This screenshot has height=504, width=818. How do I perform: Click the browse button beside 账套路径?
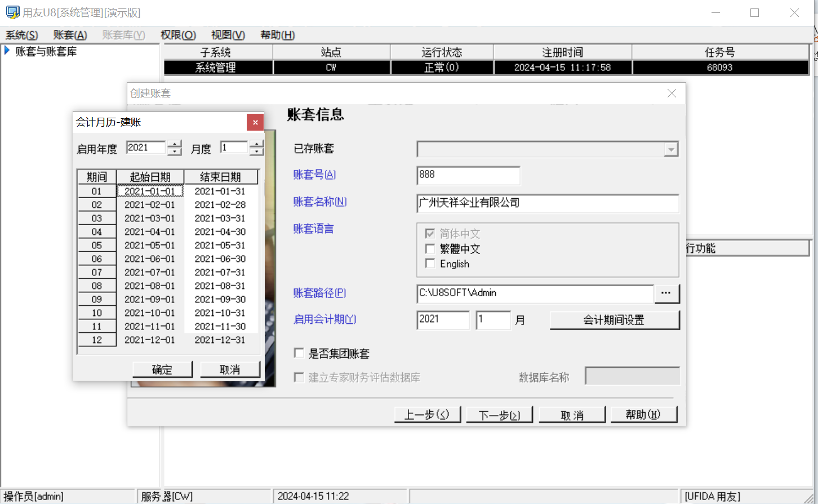[666, 293]
